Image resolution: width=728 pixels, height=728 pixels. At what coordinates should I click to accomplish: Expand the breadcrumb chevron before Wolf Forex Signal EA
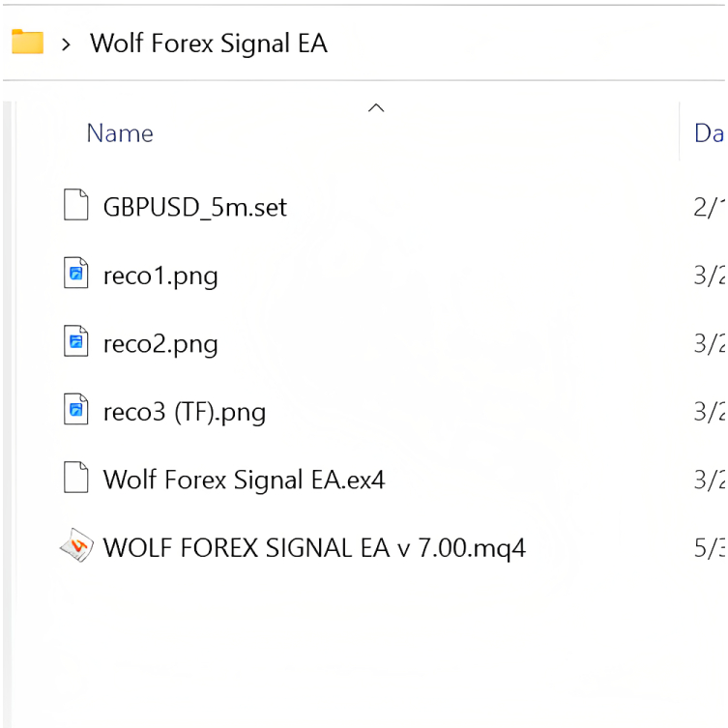point(66,44)
